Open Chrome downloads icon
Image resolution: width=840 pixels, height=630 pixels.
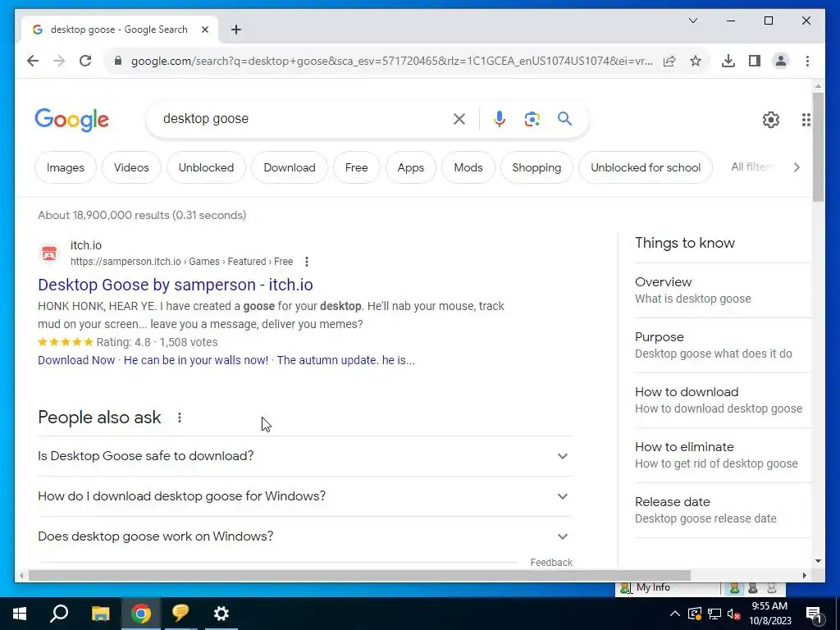728,61
